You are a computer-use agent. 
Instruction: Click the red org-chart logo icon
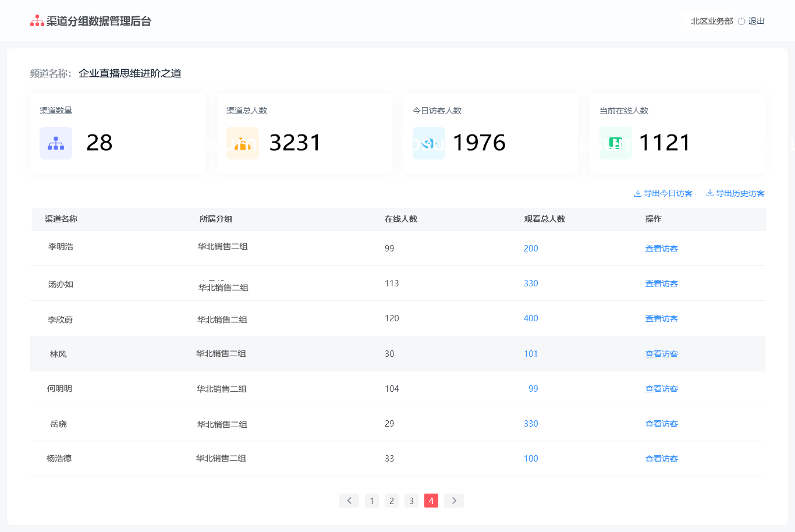(x=37, y=21)
